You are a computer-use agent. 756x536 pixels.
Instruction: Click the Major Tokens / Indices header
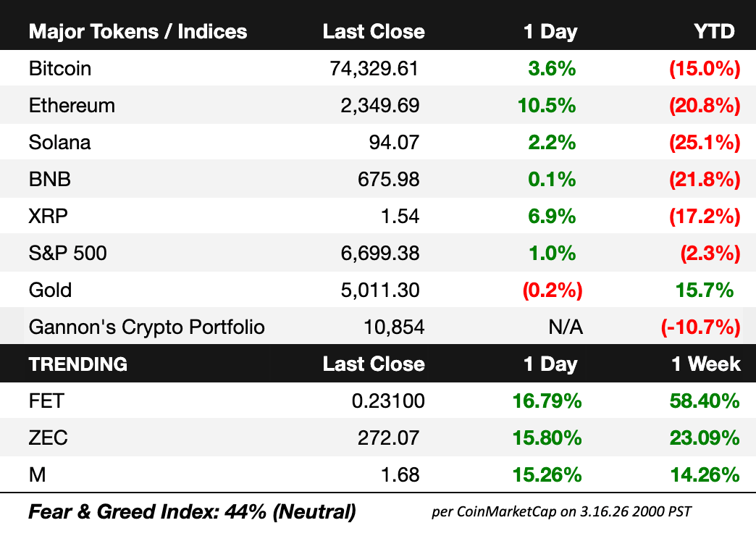138,31
